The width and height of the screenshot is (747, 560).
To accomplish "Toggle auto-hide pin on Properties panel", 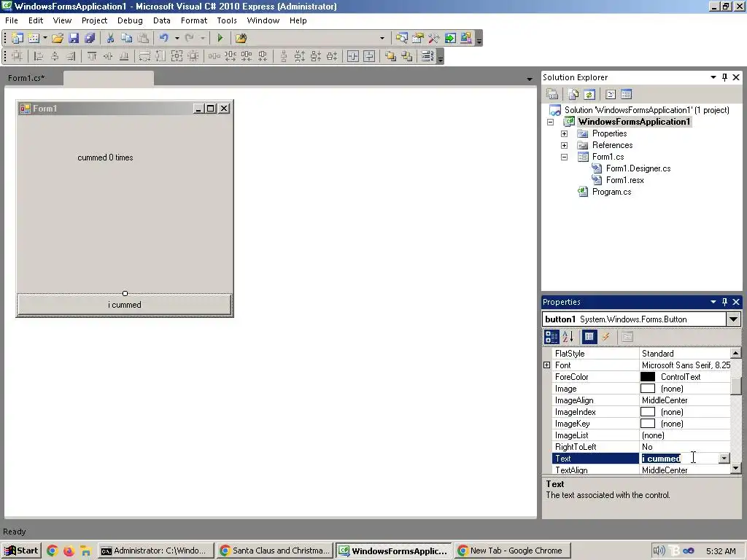I will (x=724, y=302).
